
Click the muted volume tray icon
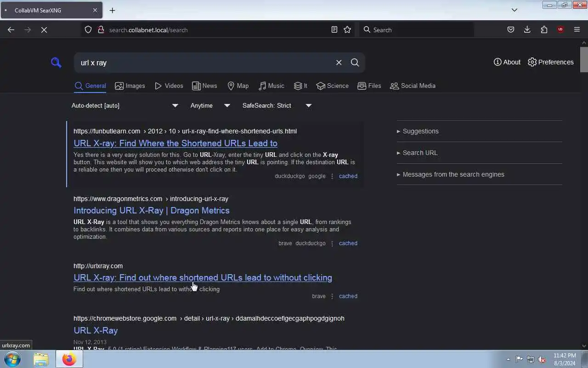click(542, 359)
